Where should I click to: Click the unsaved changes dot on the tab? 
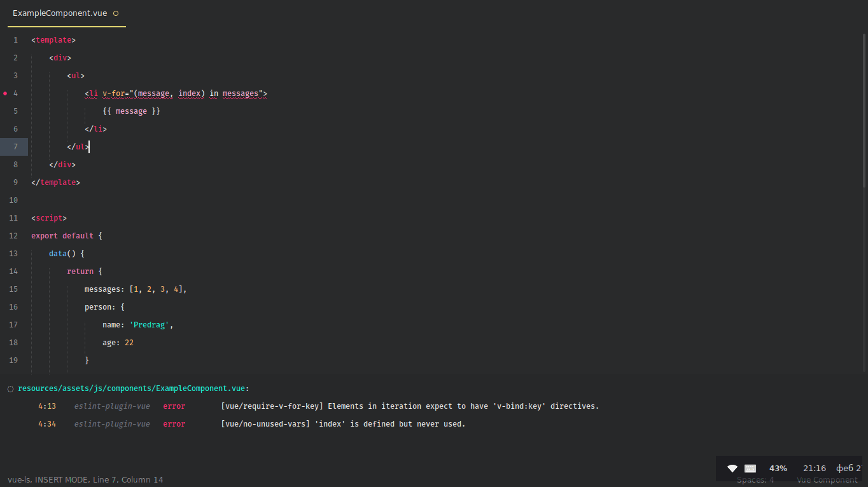[115, 13]
